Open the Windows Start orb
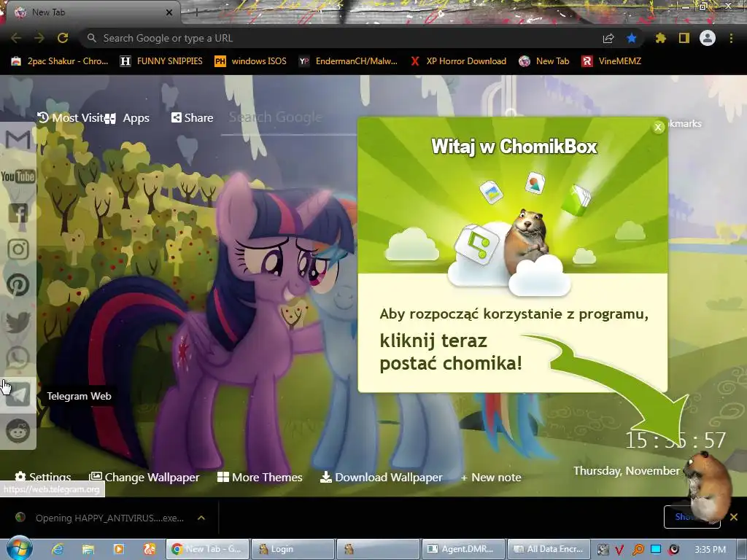 tap(19, 548)
